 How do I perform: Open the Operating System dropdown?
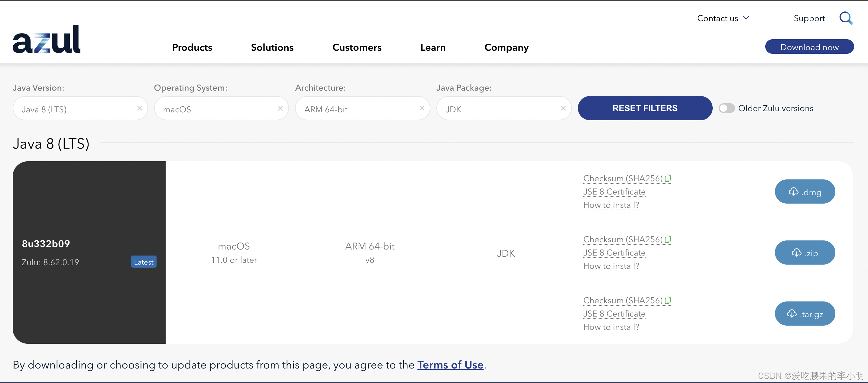216,109
